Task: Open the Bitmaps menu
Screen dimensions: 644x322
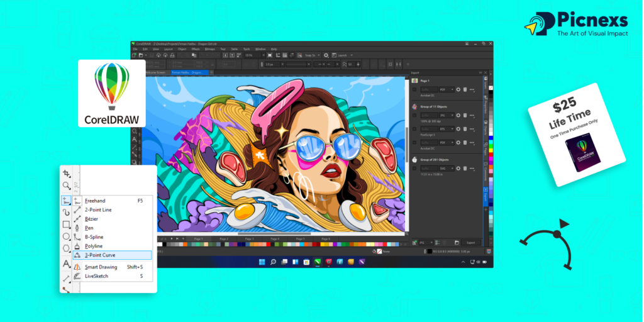Action: 210,49
